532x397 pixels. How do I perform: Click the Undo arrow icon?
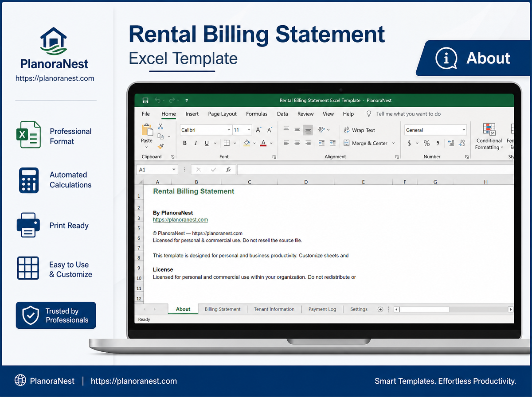(157, 101)
